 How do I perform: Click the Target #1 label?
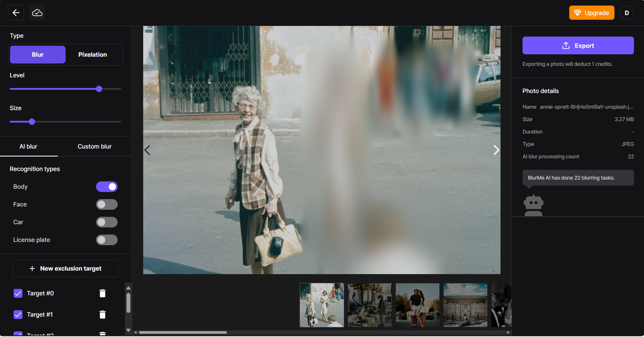click(x=40, y=314)
